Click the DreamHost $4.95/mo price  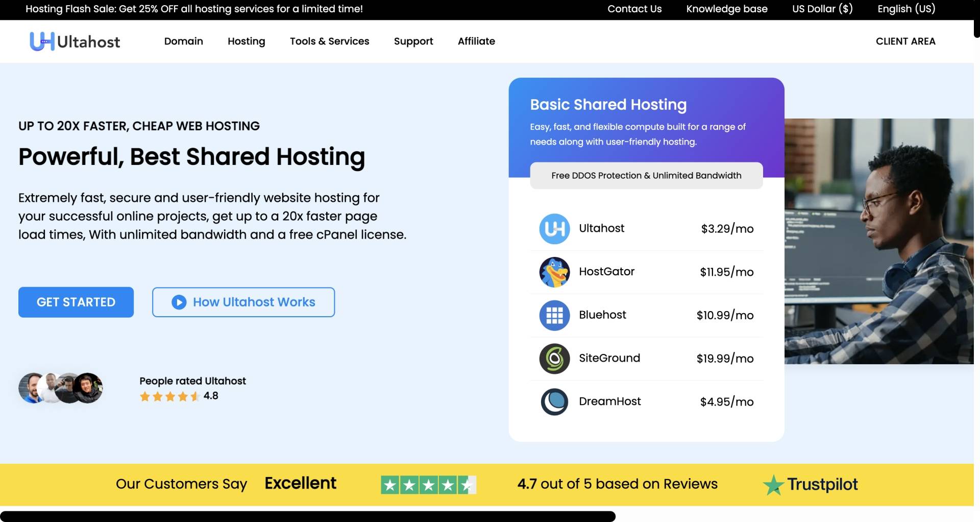[727, 402]
